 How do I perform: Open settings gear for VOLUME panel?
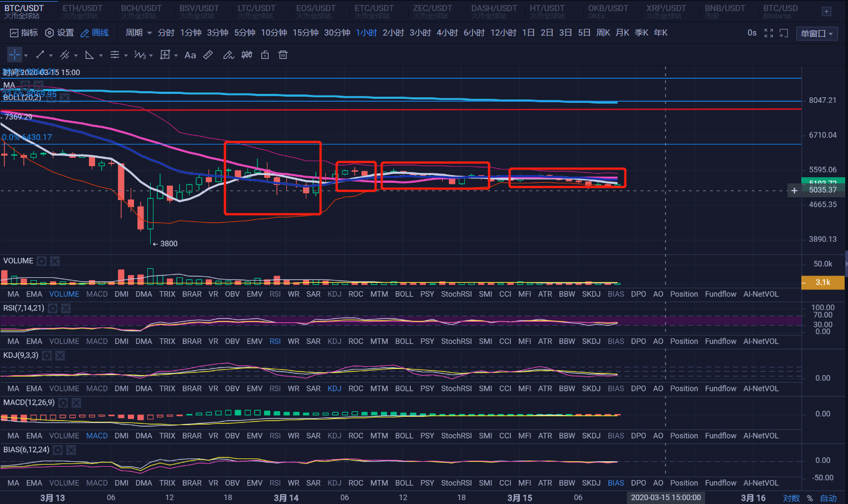[42, 261]
